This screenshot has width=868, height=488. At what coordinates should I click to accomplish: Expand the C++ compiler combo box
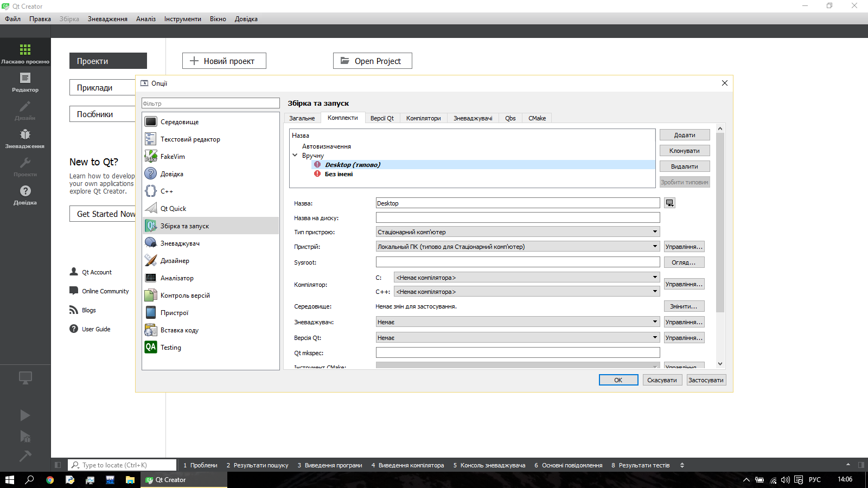tap(526, 292)
